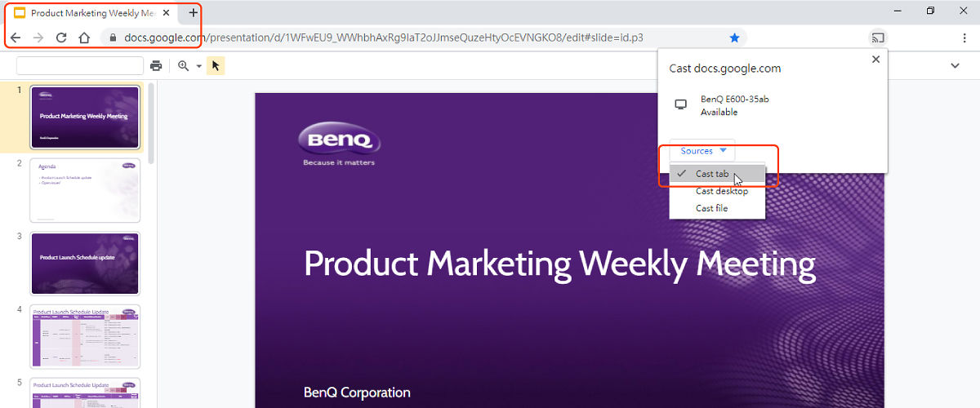This screenshot has width=980, height=408.
Task: Cast to BenQ E600-35ab device
Action: 733,105
